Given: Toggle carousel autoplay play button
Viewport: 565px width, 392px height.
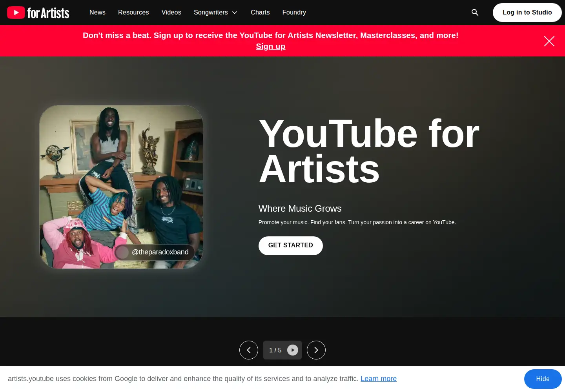Looking at the screenshot, I should (x=293, y=350).
